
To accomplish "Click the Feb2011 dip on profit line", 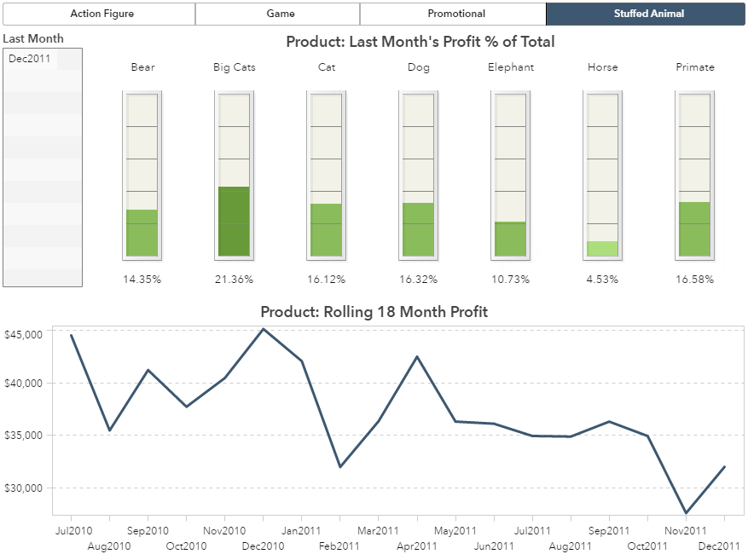I will 340,467.
